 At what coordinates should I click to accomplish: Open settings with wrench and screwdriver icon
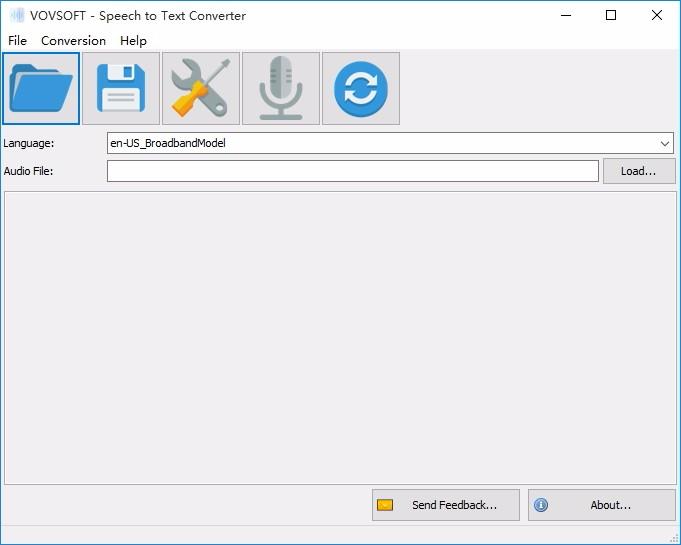[201, 89]
